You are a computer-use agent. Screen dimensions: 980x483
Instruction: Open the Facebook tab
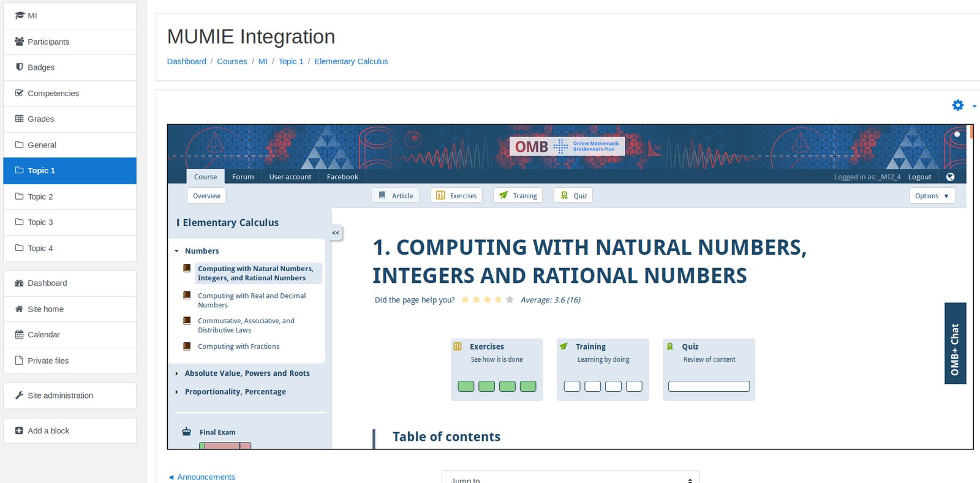pos(342,177)
